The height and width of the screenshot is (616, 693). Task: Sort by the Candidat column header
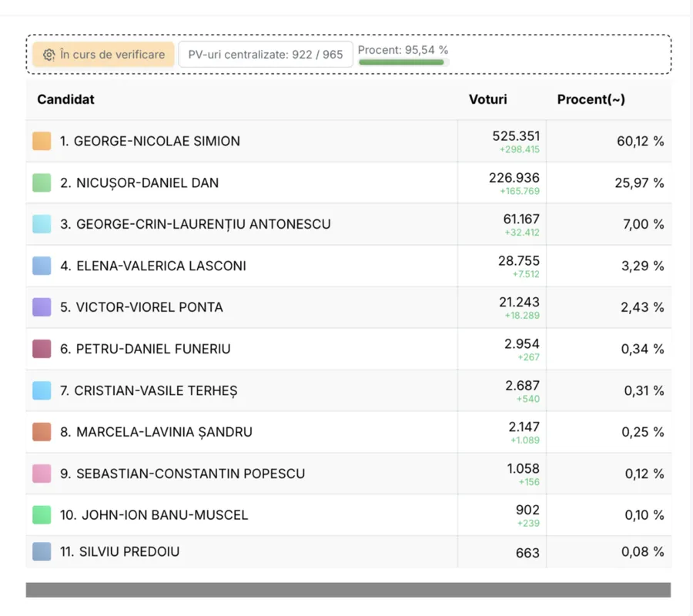[66, 99]
